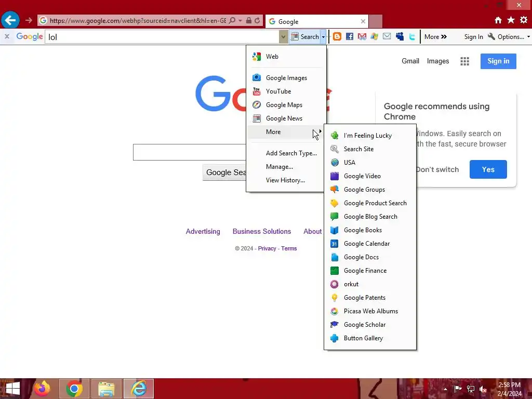
Task: Click the padlock security icon
Action: pos(249,20)
